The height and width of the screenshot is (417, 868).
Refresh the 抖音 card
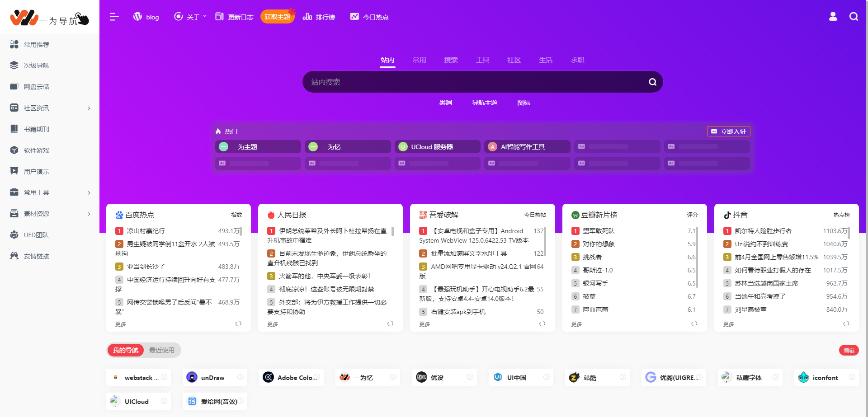point(846,323)
